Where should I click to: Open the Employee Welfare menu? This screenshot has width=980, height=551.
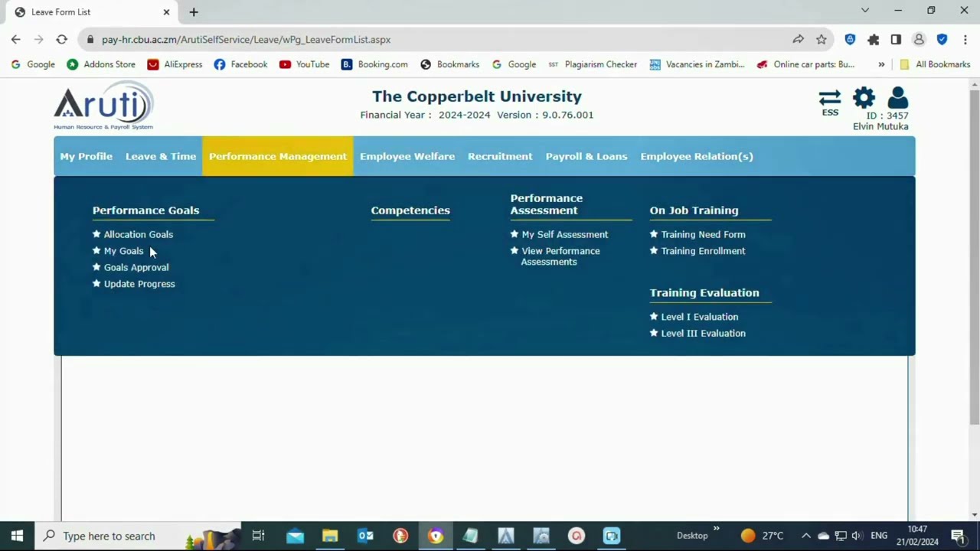coord(407,156)
